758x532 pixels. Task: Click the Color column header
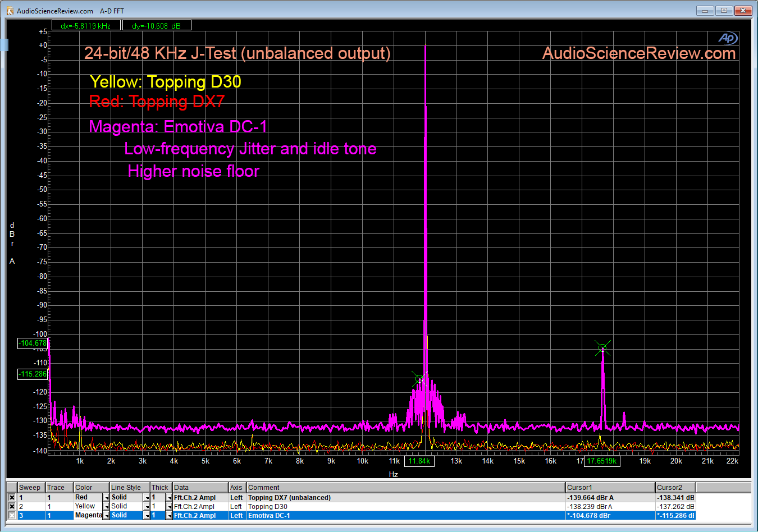92,488
